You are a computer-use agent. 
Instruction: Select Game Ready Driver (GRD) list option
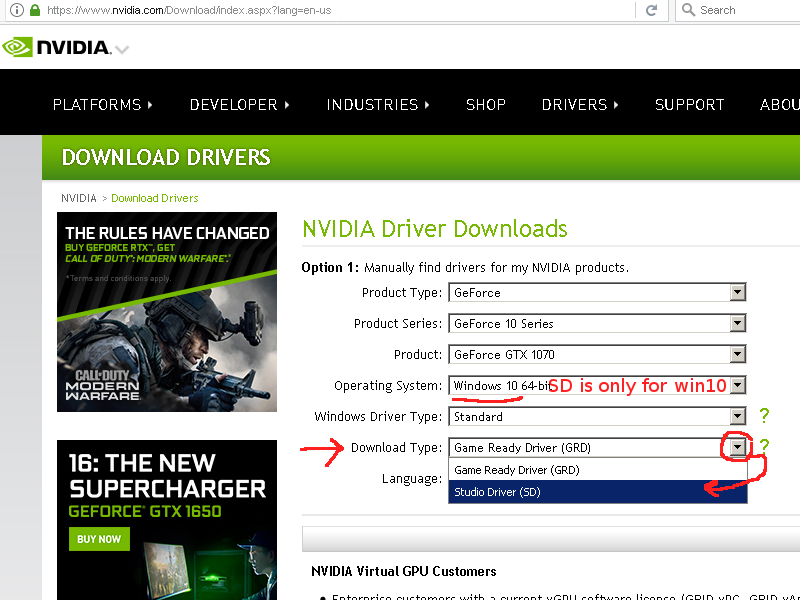click(597, 470)
